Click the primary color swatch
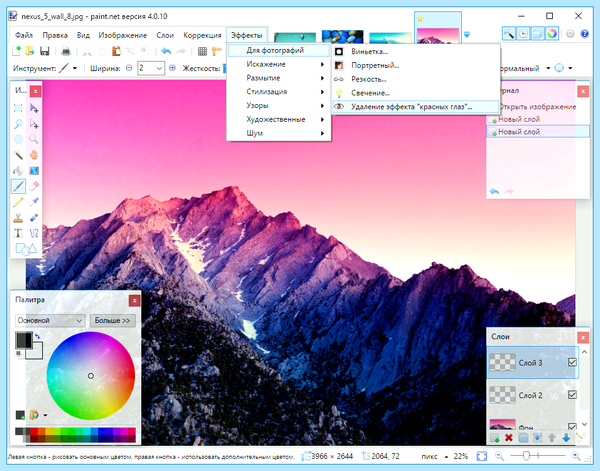 24,340
